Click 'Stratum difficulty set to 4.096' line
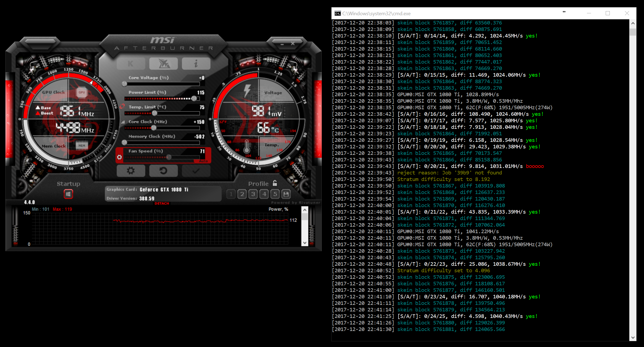The width and height of the screenshot is (644, 347). click(443, 271)
